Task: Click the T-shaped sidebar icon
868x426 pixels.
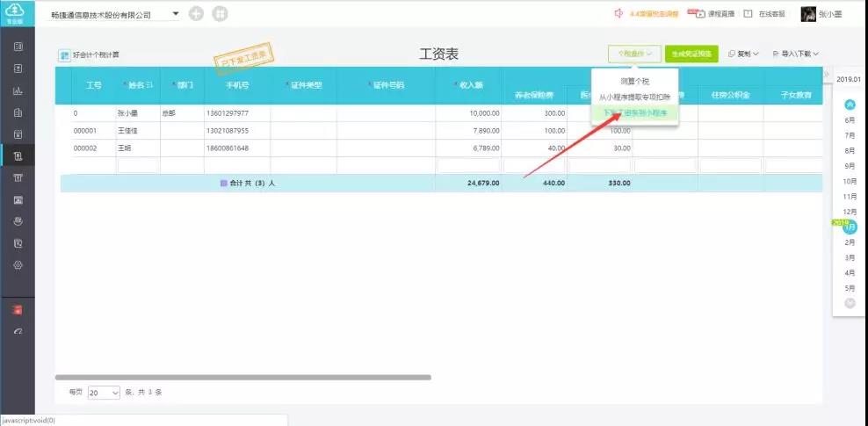Action: pos(18,177)
